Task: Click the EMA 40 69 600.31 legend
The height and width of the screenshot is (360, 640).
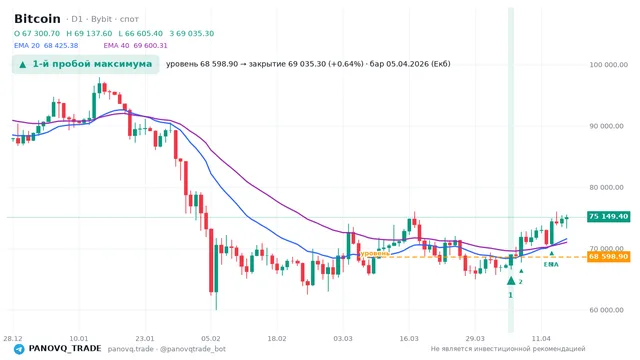Action: (x=136, y=45)
